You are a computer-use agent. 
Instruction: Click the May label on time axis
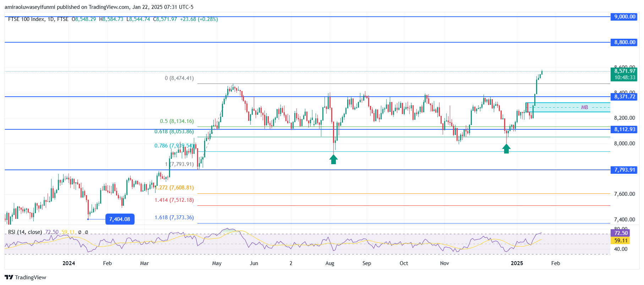tap(217, 263)
